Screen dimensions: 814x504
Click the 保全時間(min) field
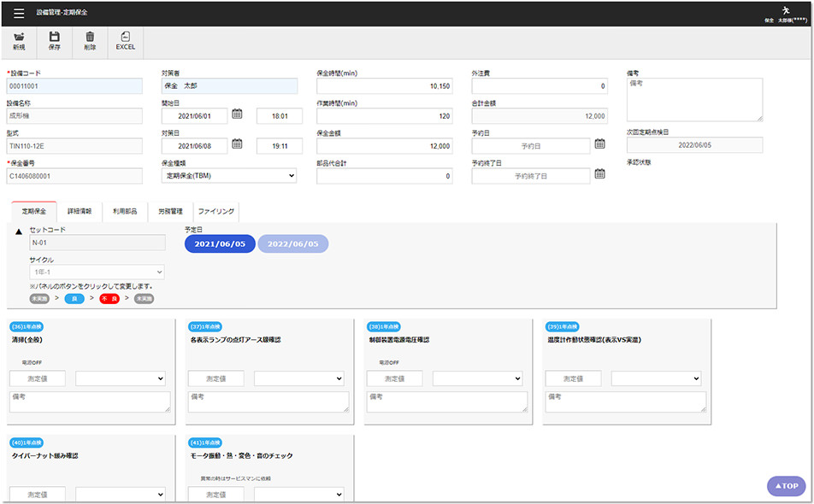(385, 86)
